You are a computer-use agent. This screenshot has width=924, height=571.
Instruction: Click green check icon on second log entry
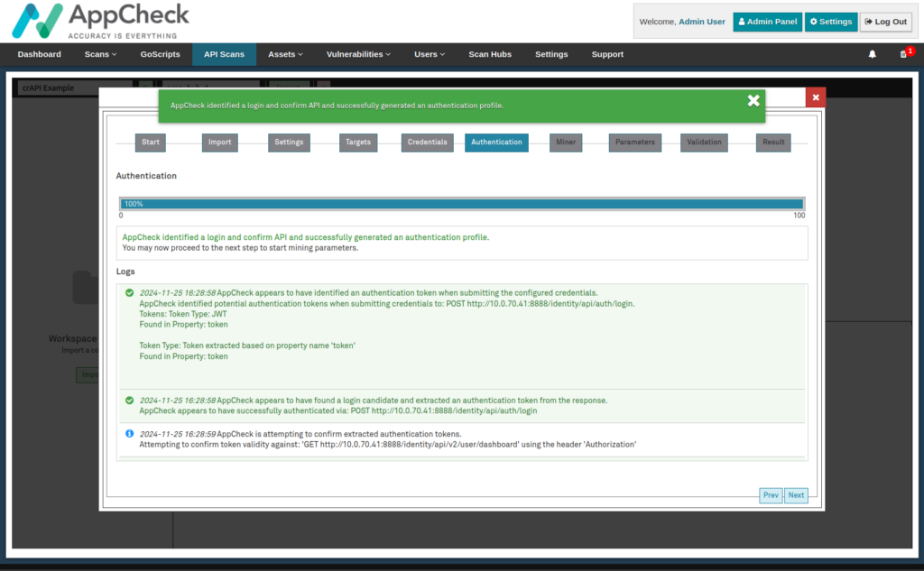click(130, 400)
